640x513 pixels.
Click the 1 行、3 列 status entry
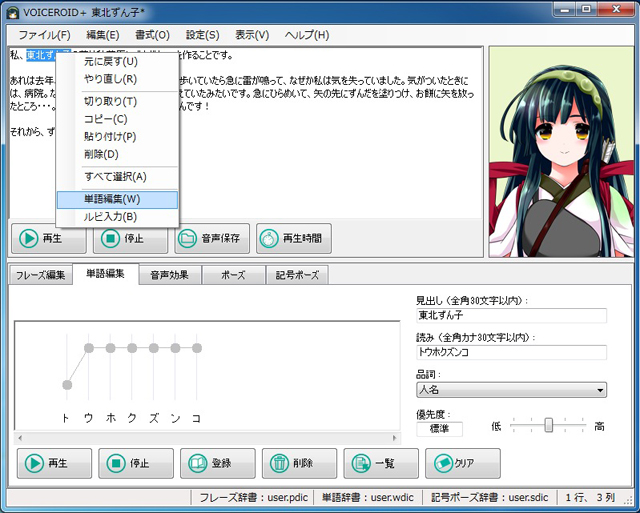click(x=590, y=497)
